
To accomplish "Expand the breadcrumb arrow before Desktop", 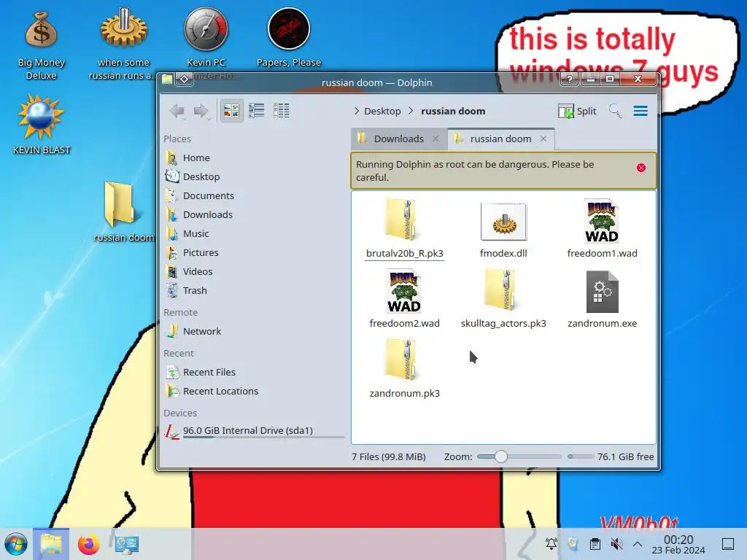I will [357, 111].
